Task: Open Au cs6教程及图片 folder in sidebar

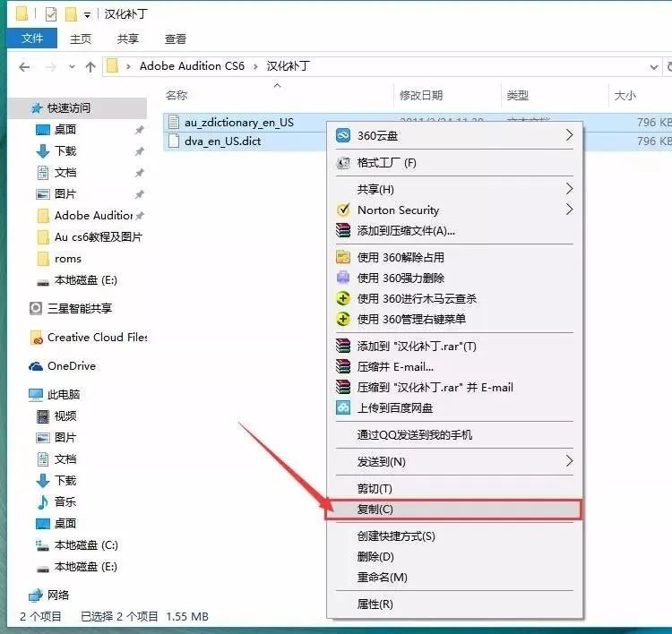Action: [90, 237]
